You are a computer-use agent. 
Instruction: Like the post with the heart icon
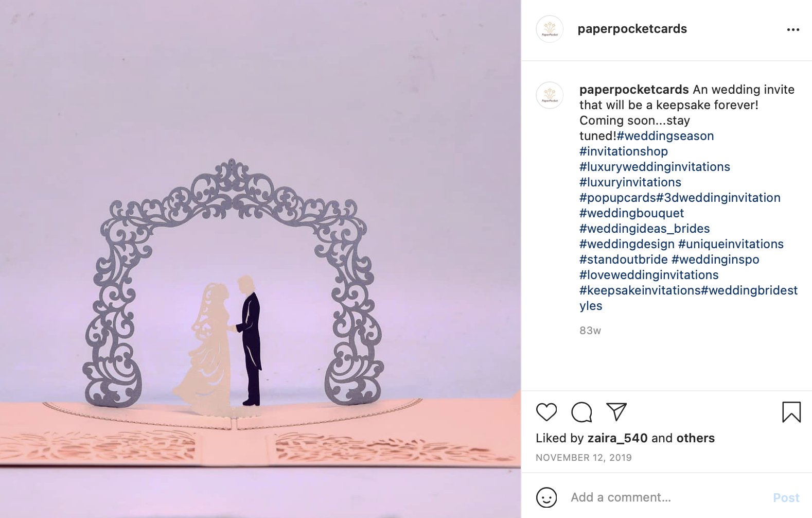point(546,412)
